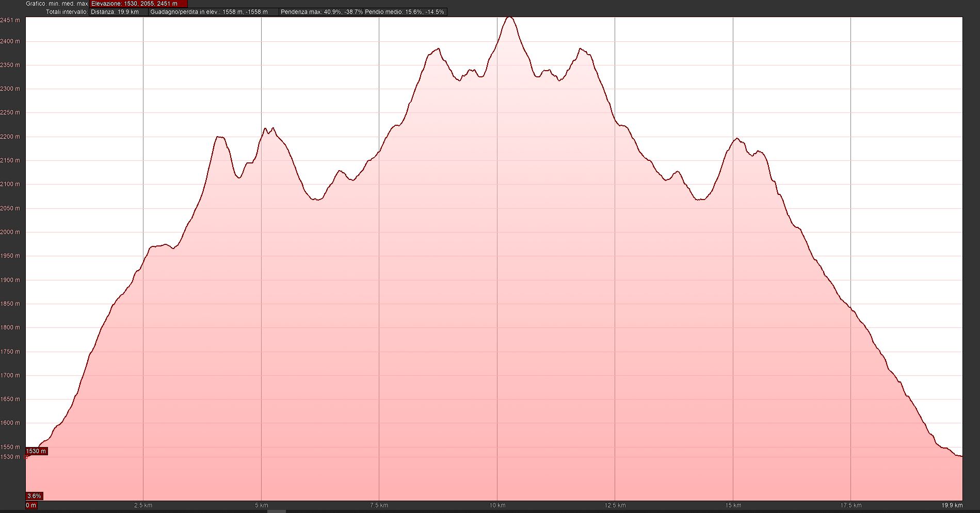Click the 3.6% slope badge
This screenshot has width=980, height=513.
(x=34, y=496)
